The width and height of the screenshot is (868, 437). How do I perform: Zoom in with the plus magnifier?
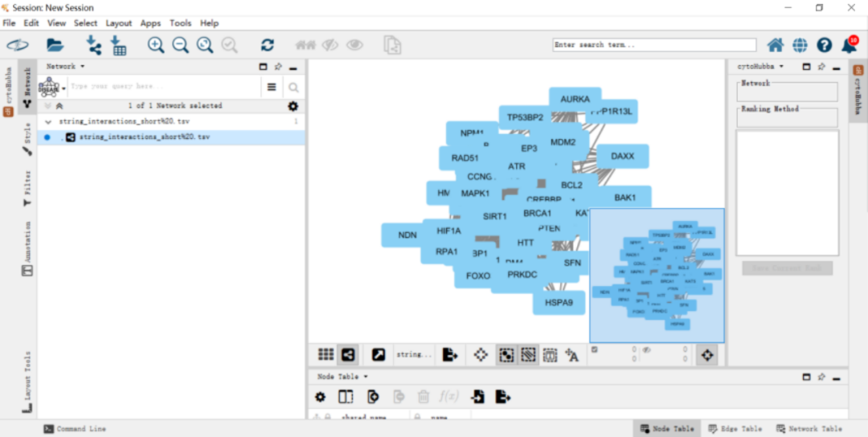[156, 45]
